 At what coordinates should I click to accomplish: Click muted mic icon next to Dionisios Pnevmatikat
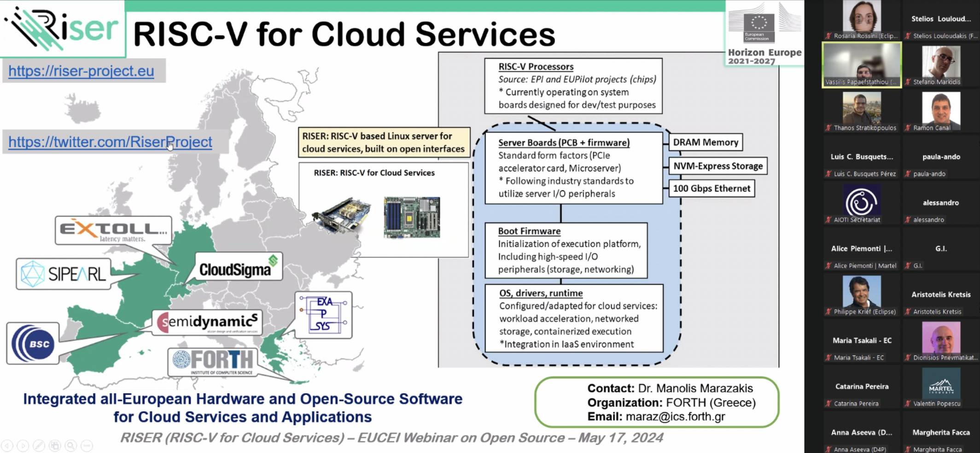(x=908, y=358)
